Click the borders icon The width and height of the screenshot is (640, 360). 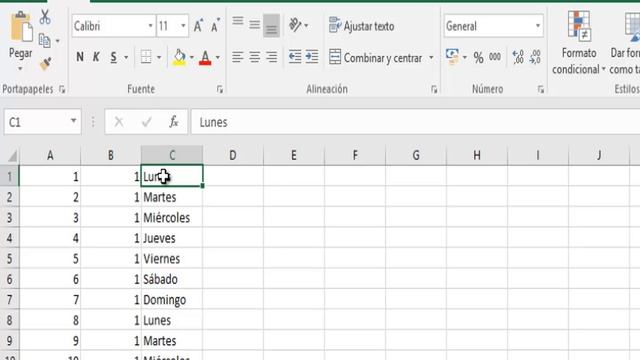pyautogui.click(x=146, y=57)
